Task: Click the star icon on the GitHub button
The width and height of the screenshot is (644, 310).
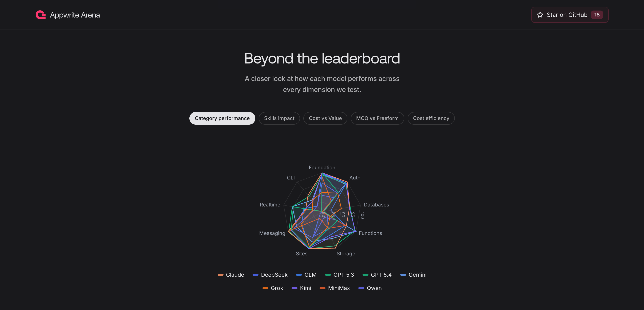Action: [540, 15]
